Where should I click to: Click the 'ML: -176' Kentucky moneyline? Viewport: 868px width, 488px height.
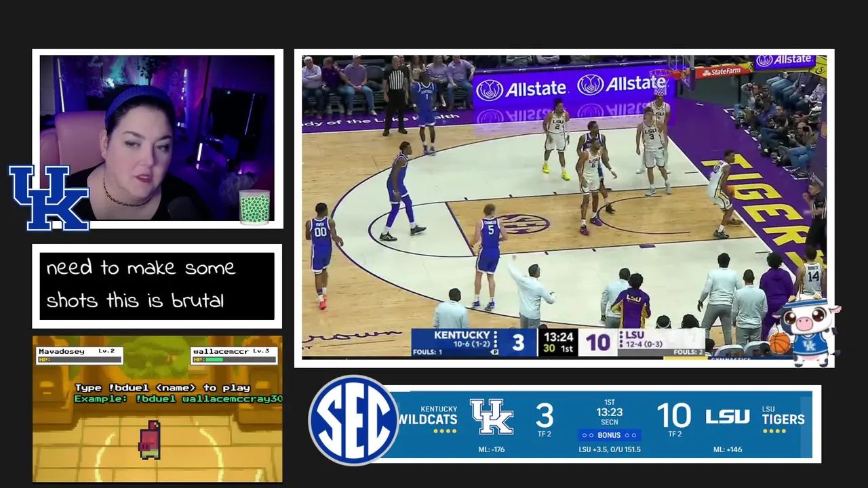492,449
